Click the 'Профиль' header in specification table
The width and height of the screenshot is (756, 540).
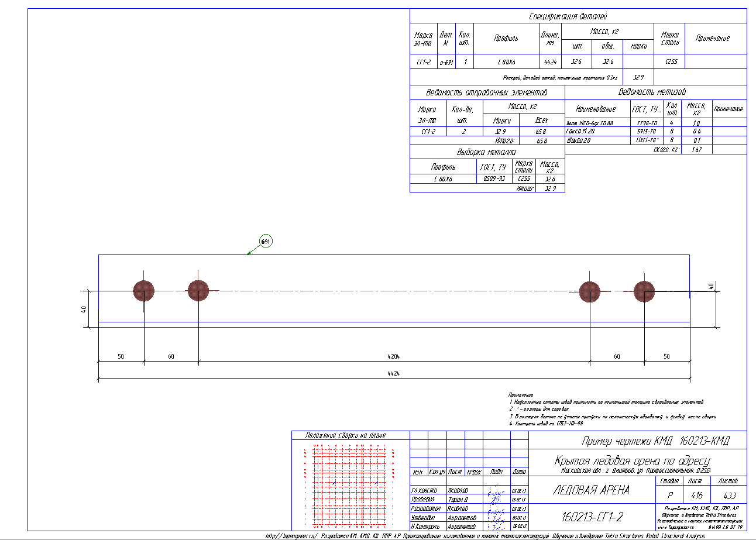[506, 38]
